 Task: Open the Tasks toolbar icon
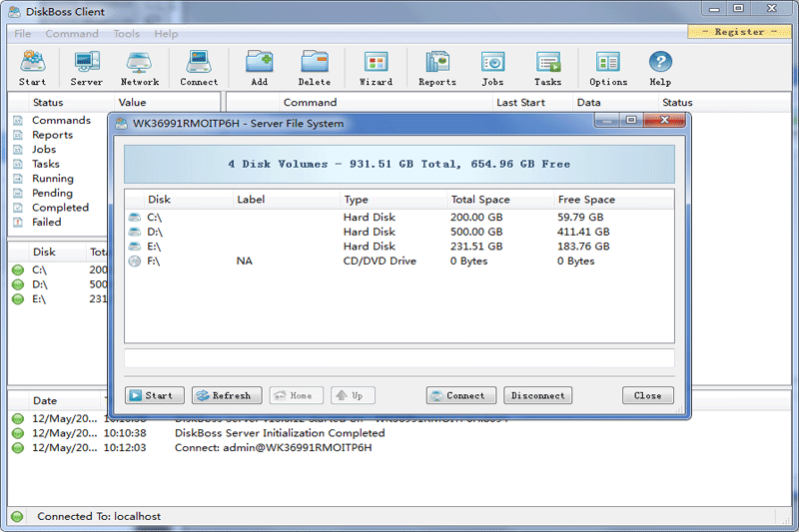547,68
